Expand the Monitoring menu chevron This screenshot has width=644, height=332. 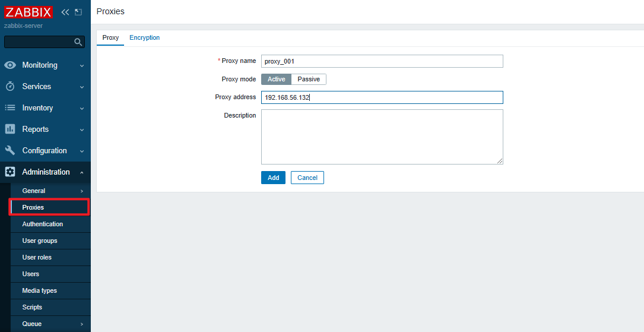(82, 66)
